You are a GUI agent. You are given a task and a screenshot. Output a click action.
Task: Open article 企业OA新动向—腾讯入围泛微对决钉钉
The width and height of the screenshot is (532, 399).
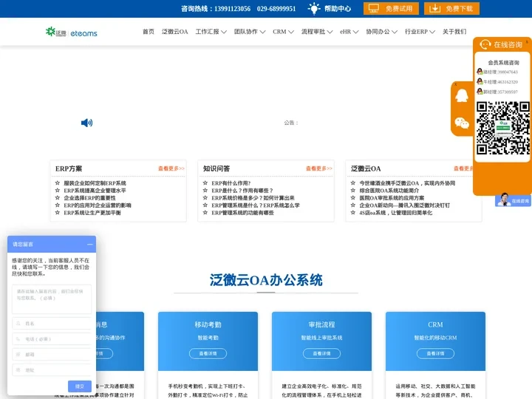(405, 205)
